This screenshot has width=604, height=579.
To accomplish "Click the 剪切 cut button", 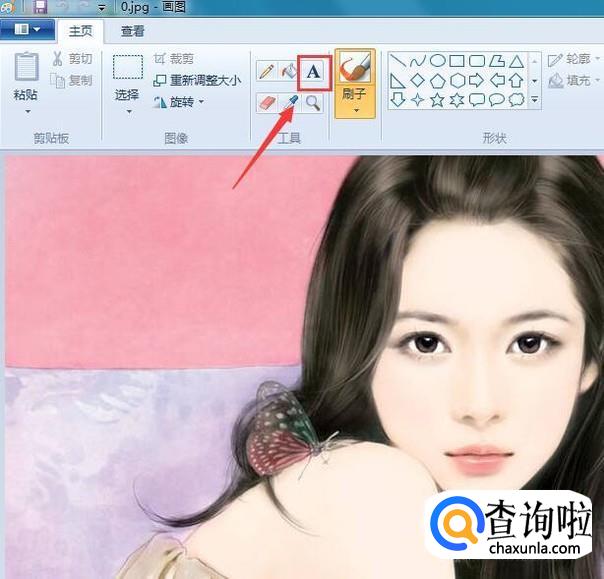I will [72, 59].
